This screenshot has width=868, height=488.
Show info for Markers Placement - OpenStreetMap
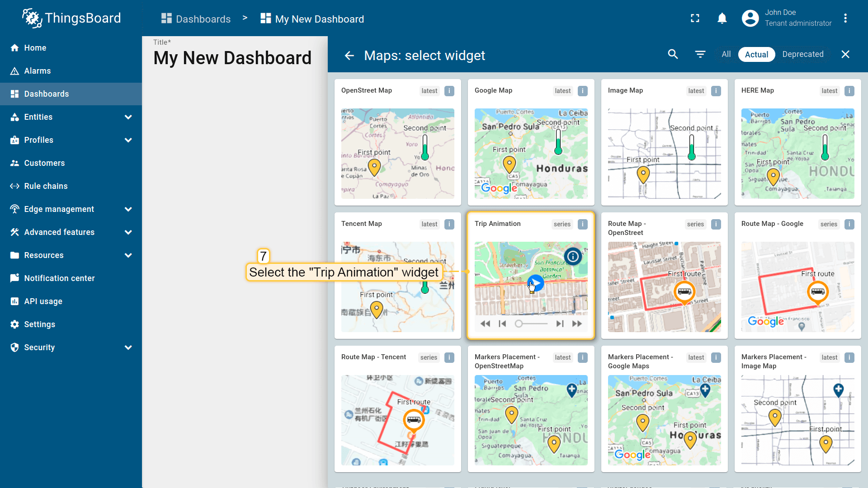click(583, 357)
